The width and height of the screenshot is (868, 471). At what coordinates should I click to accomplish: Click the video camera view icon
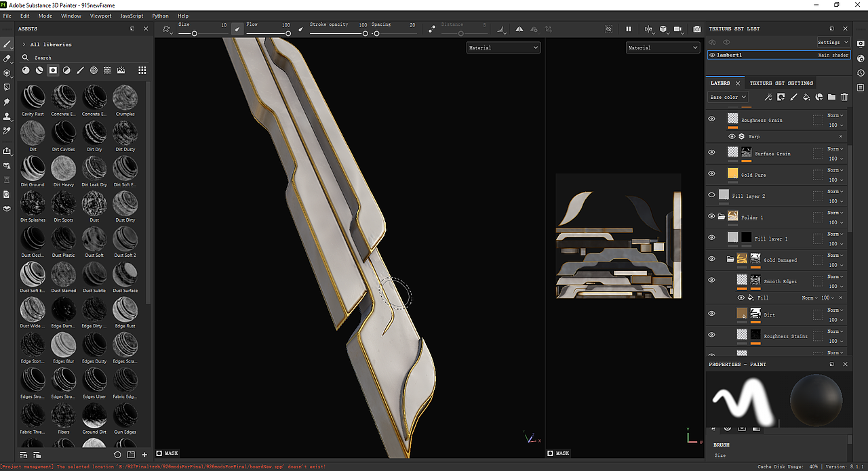(x=679, y=29)
